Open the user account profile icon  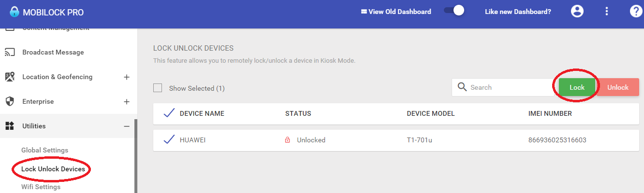[x=577, y=12]
